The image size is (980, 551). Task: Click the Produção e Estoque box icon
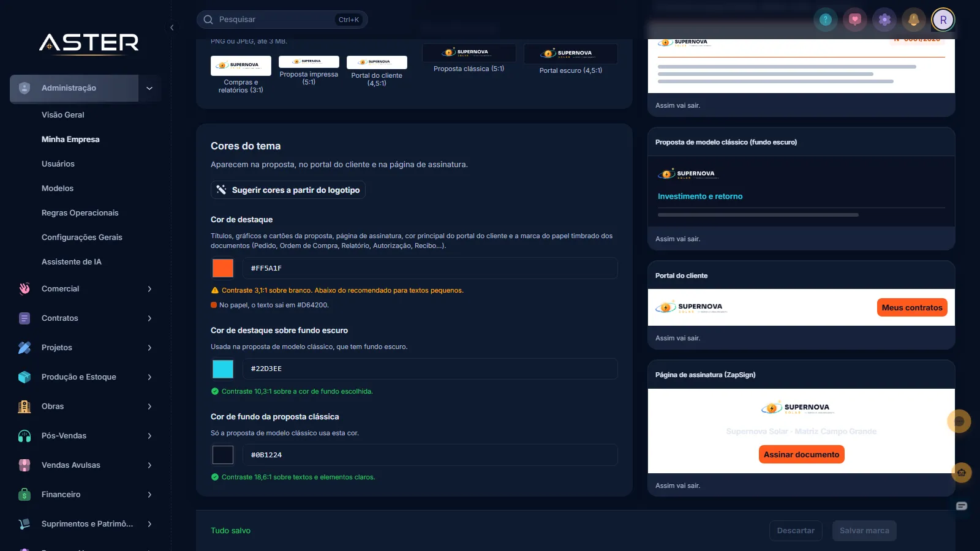[24, 377]
